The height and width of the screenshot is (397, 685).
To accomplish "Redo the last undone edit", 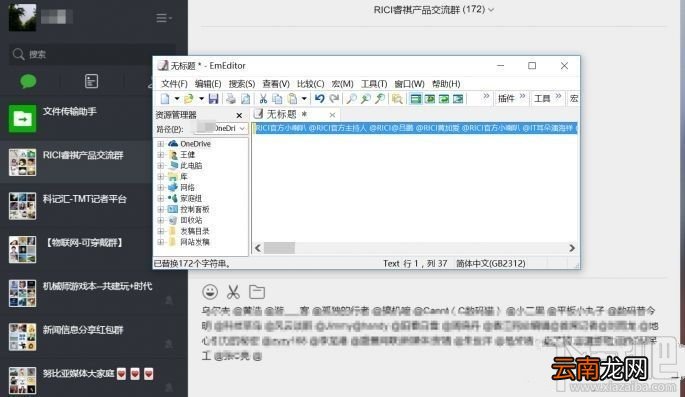I will pyautogui.click(x=335, y=99).
